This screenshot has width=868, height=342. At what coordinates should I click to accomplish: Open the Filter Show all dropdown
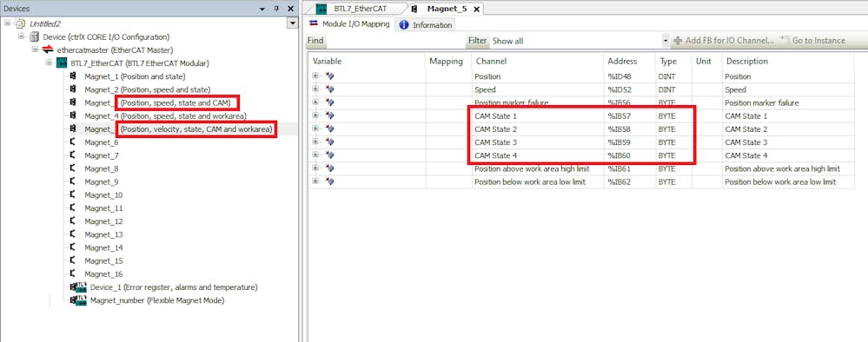[x=665, y=41]
